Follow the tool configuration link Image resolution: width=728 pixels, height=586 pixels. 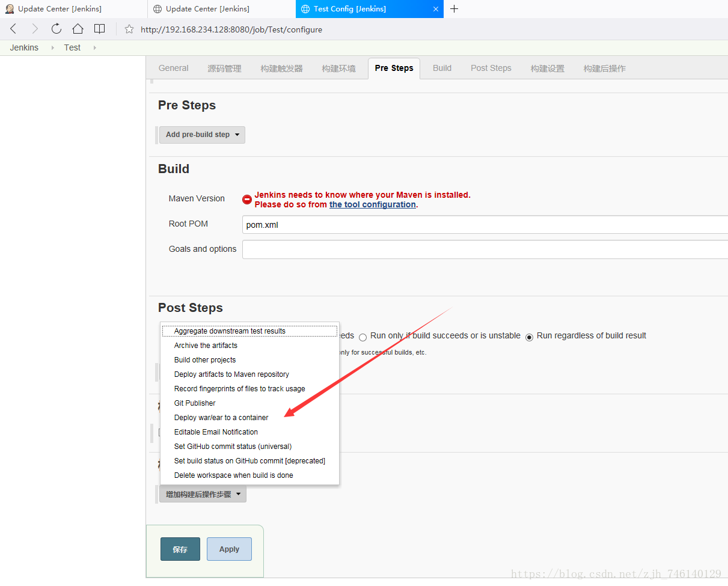point(372,204)
